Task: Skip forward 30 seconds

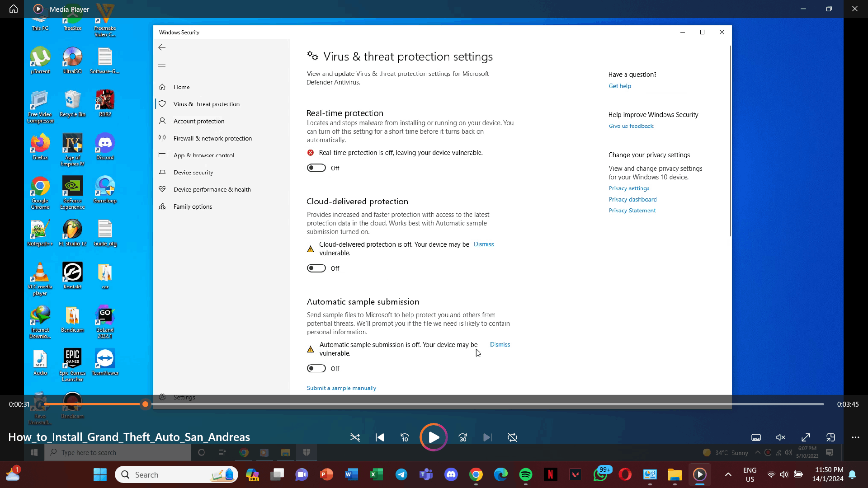Action: click(x=462, y=437)
